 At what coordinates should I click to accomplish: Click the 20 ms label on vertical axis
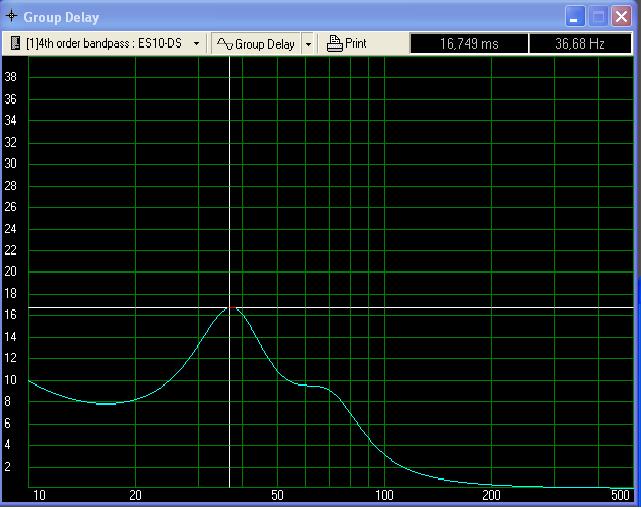tap(11, 272)
